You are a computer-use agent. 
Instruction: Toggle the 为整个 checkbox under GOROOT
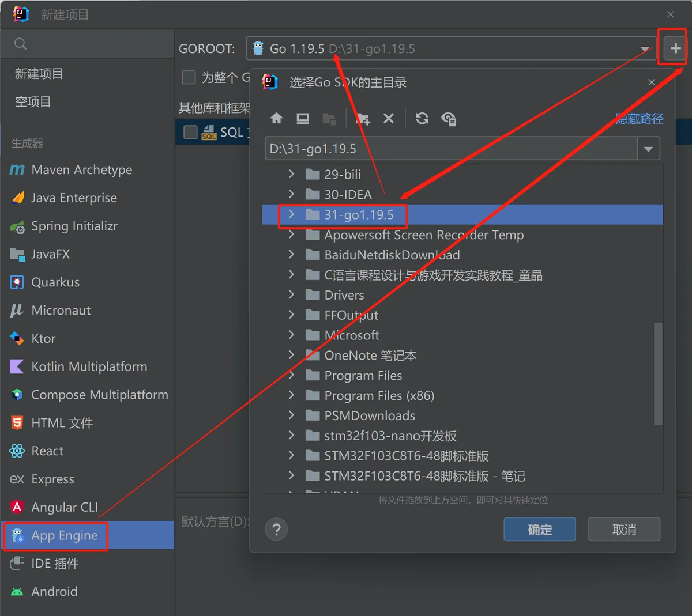coord(189,77)
